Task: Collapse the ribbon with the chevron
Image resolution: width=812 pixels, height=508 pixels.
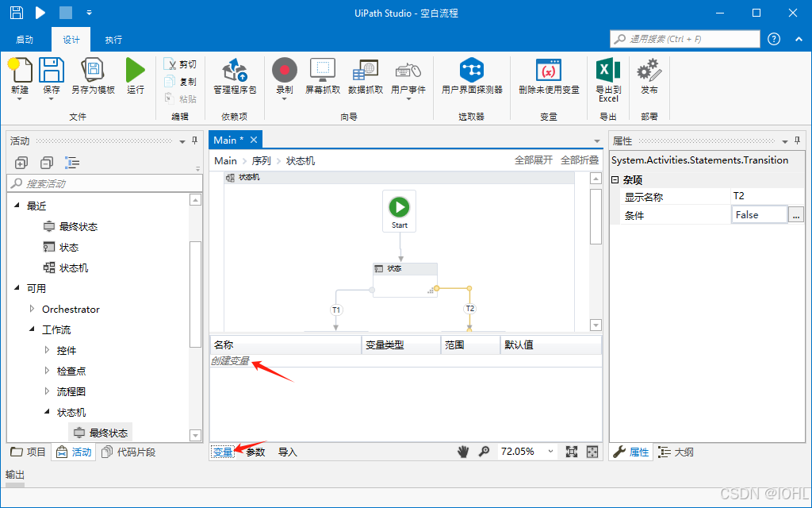Action: tap(799, 40)
